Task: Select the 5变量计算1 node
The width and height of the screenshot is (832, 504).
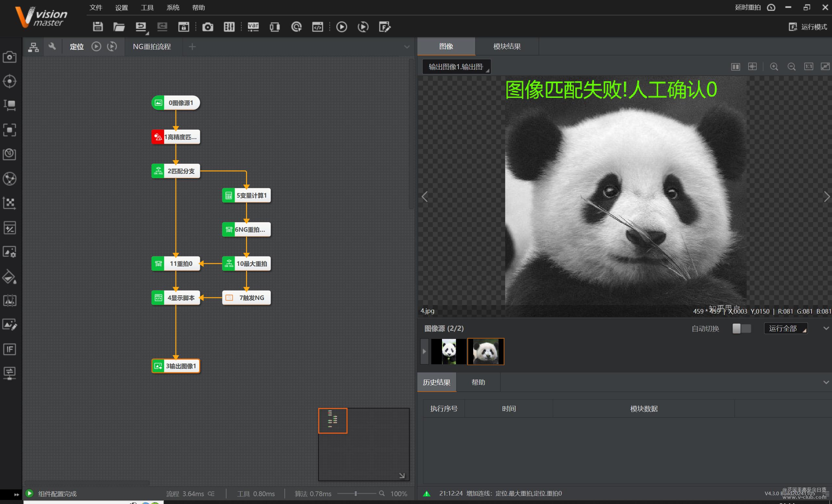Action: point(246,195)
